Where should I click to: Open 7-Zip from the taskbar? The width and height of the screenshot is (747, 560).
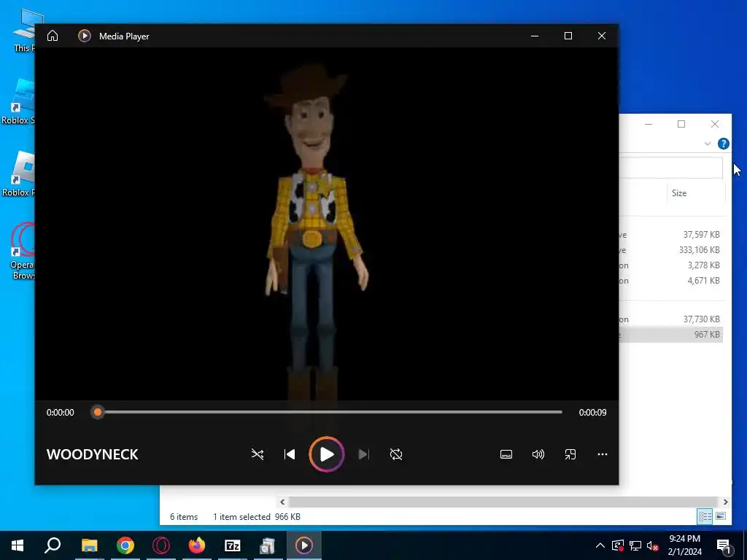[233, 545]
